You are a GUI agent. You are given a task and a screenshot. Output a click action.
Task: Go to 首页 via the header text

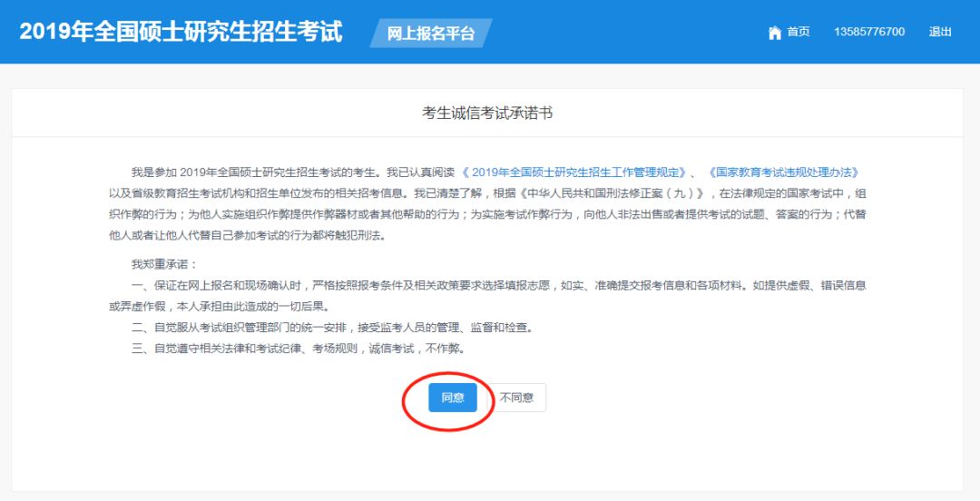(x=799, y=32)
